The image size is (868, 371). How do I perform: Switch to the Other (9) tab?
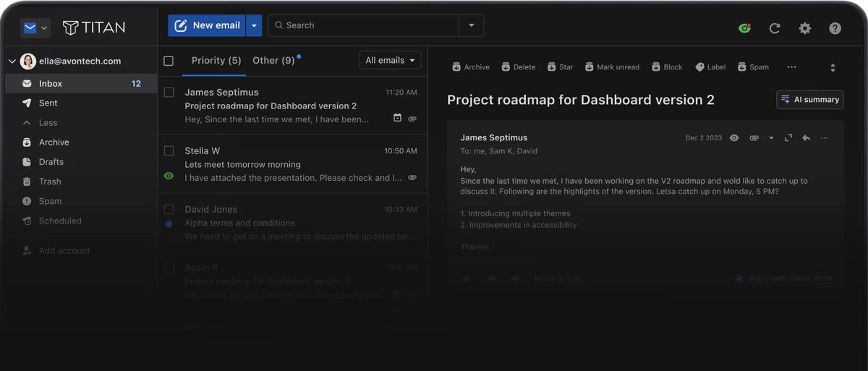click(273, 61)
